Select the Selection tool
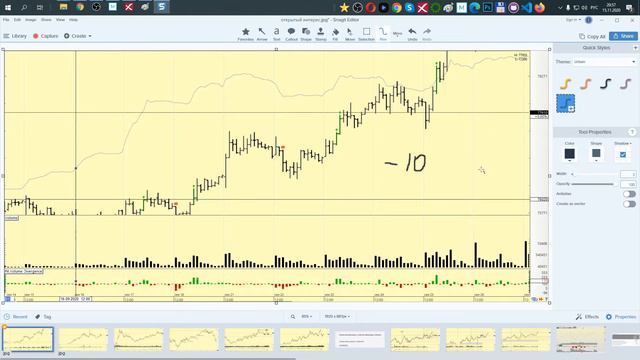 click(x=366, y=34)
